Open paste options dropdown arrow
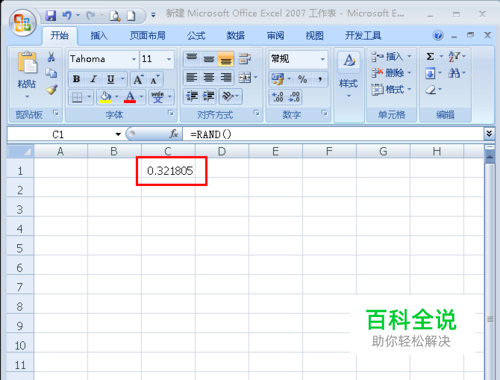Screen dimensions: 500x380 pos(27,97)
